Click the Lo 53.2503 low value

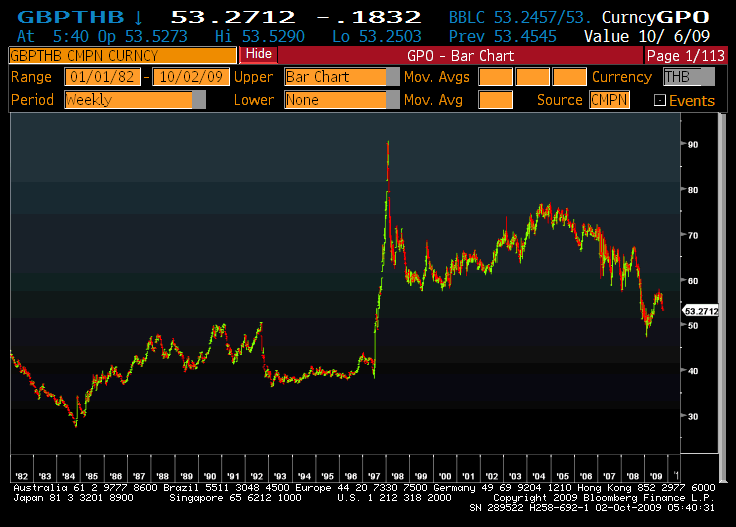[376, 36]
